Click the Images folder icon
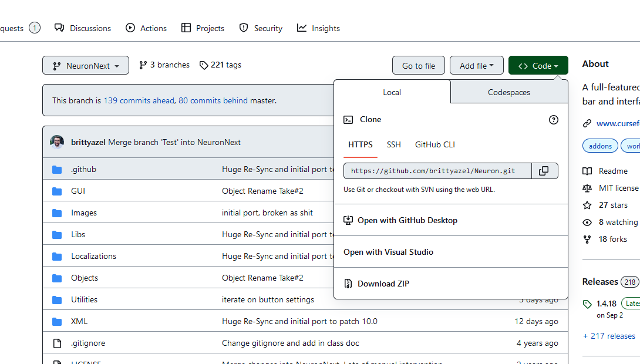Viewport: 640px width, 364px height. coord(57,213)
